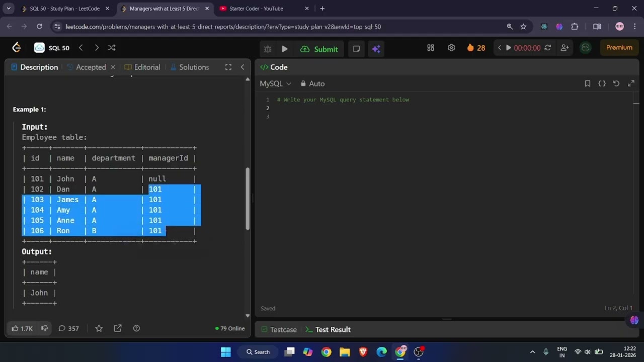Click the browser address bar URL

pos(223,27)
